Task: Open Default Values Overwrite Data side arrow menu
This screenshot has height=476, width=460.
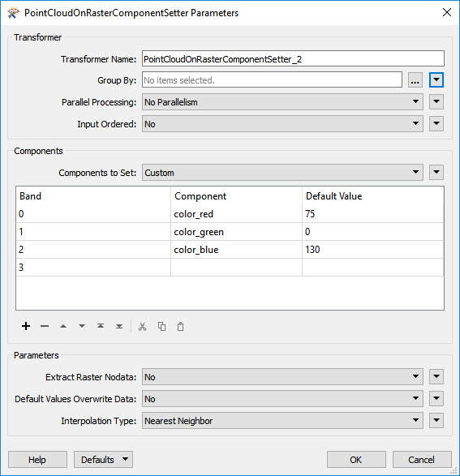Action: click(x=436, y=399)
